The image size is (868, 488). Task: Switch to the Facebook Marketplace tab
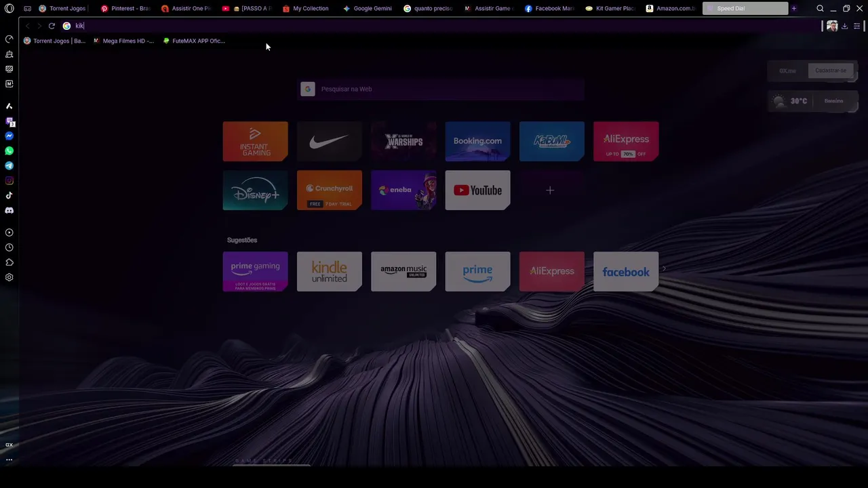[x=549, y=9]
